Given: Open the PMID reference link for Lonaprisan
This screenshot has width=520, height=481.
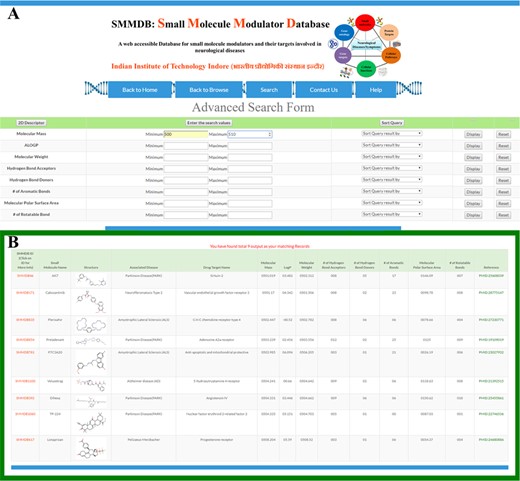Looking at the screenshot, I should coord(491,440).
